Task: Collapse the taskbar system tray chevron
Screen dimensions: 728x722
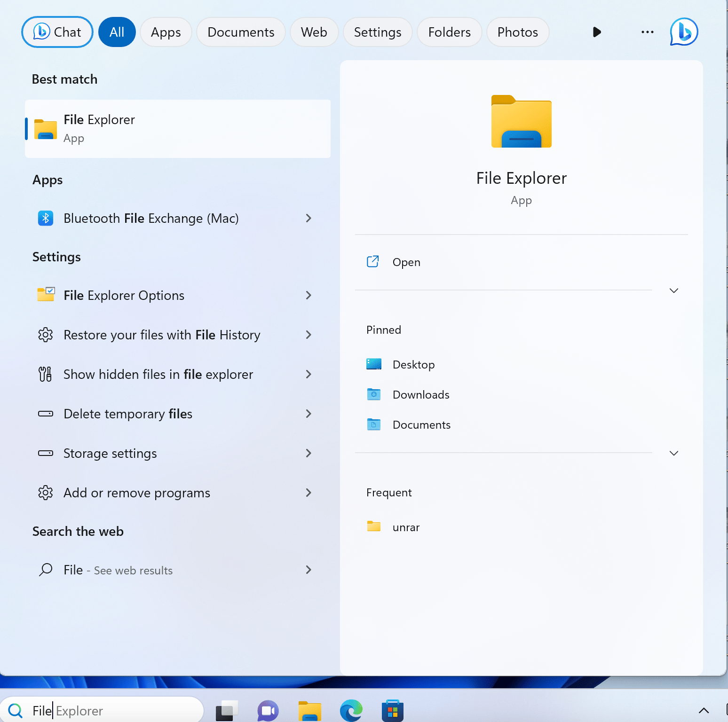Action: 704,711
